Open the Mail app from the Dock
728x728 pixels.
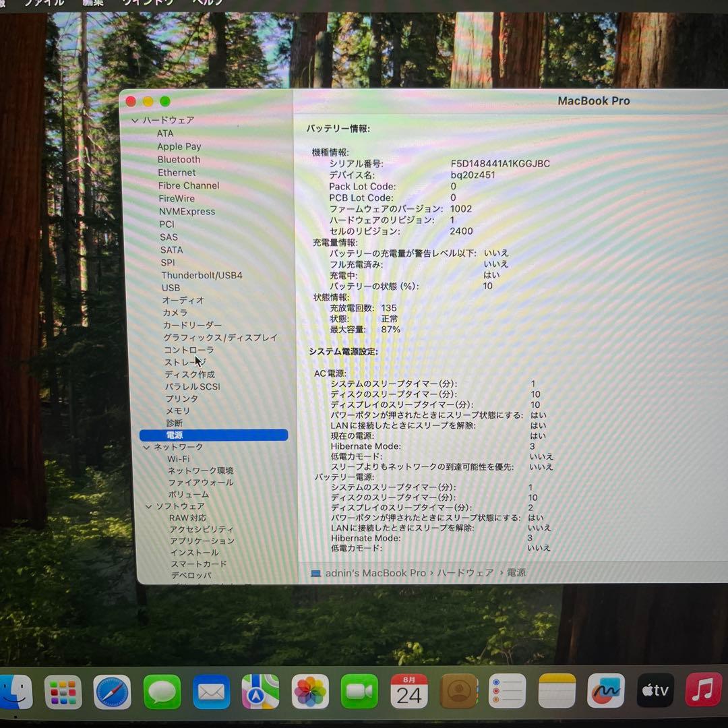(x=211, y=691)
